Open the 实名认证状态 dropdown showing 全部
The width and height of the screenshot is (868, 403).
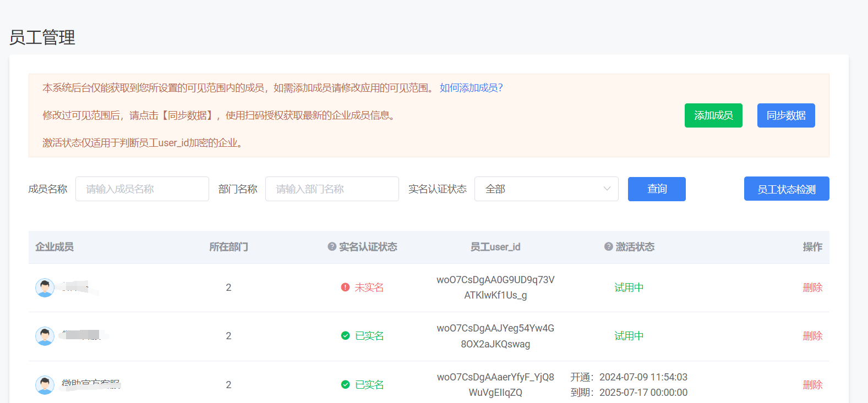coord(547,189)
